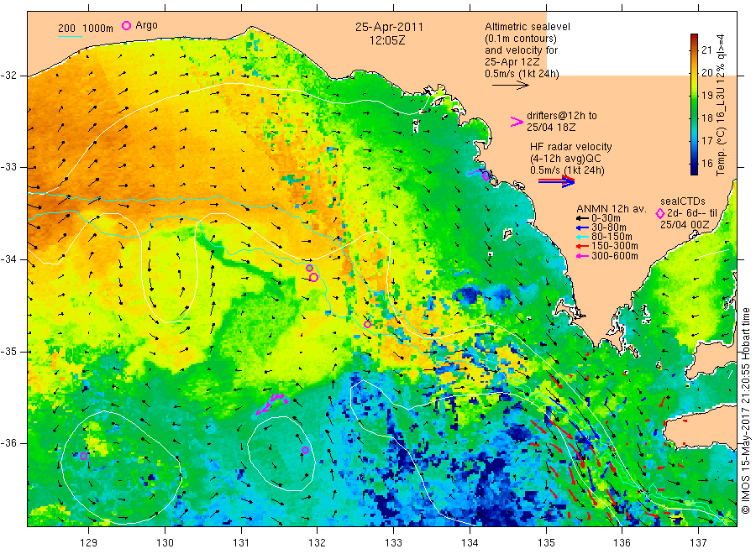Click the Argo float marker near 134.2E, 33.1S coast

tap(486, 176)
